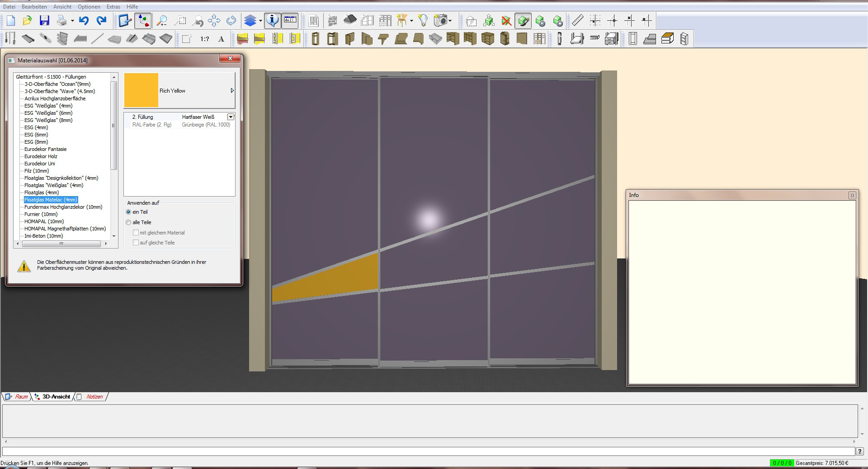This screenshot has height=469, width=868.
Task: Click the Rich Yellow color swatch
Action: 141,90
